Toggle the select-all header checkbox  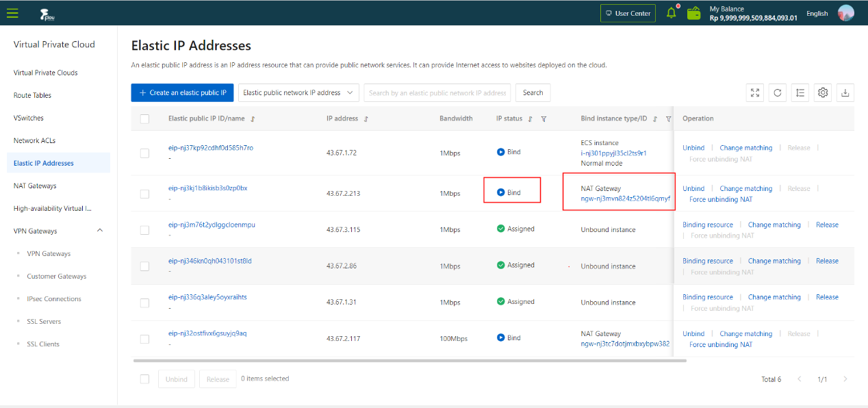144,118
